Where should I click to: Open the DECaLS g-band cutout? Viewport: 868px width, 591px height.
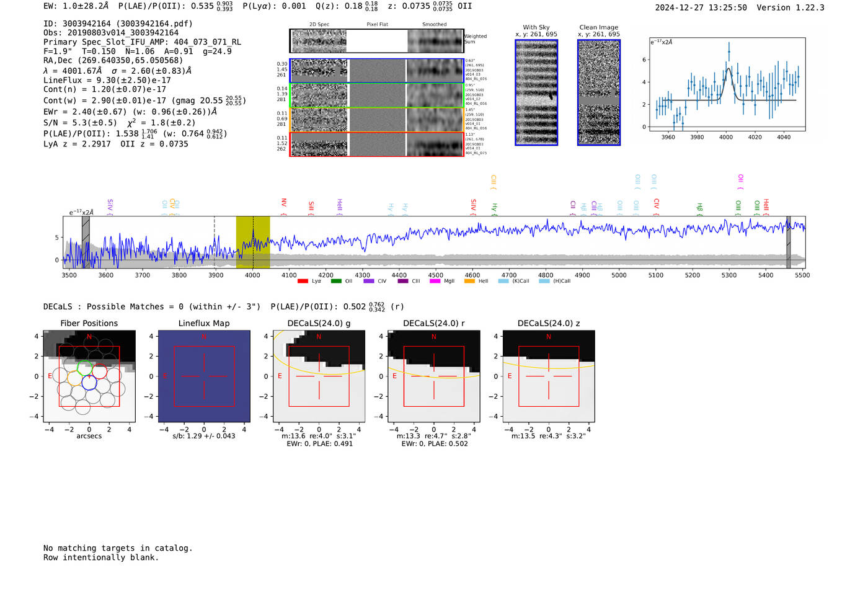319,376
